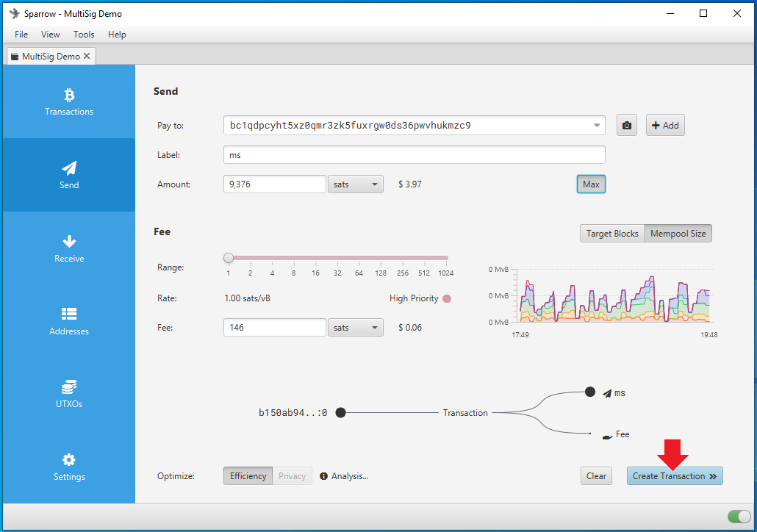The image size is (757, 532).
Task: Select Target Blocks chart view
Action: [x=612, y=234]
